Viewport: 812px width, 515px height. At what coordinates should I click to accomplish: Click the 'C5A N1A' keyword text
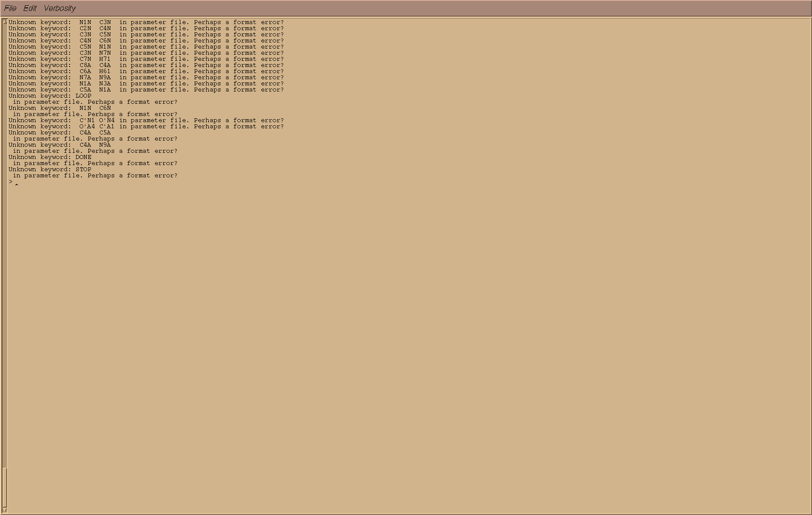coord(95,90)
